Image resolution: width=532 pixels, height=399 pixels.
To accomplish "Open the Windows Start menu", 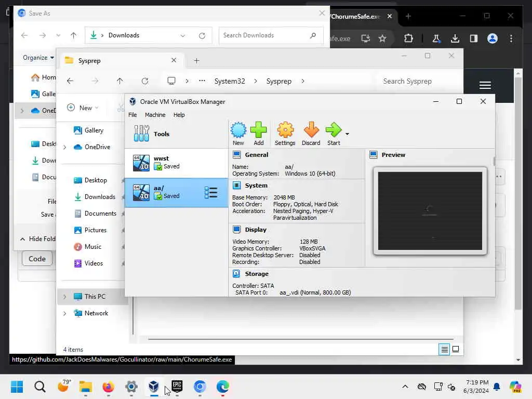I will (17, 387).
